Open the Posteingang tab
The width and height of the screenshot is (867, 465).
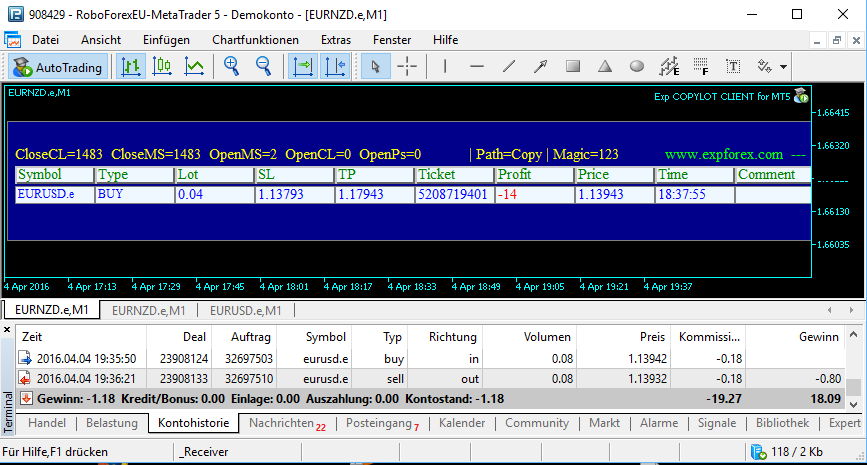[x=383, y=423]
